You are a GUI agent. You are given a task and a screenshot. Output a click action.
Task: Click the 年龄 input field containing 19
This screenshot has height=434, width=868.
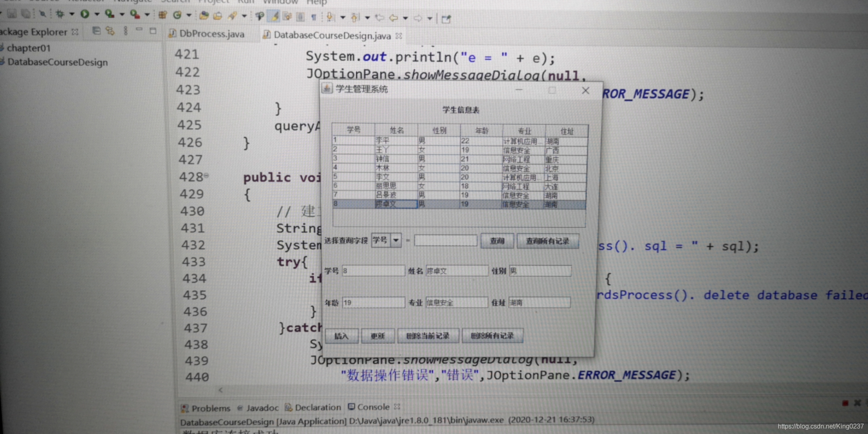(x=373, y=302)
